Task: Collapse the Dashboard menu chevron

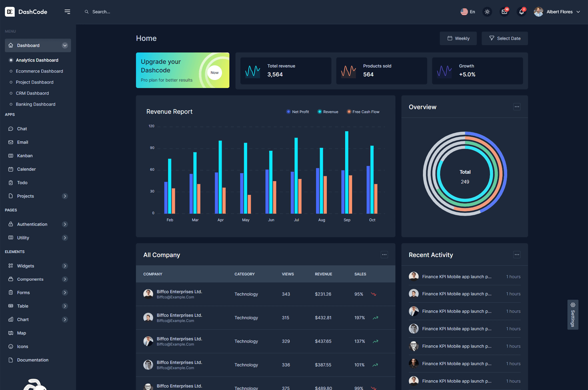Action: pos(65,46)
